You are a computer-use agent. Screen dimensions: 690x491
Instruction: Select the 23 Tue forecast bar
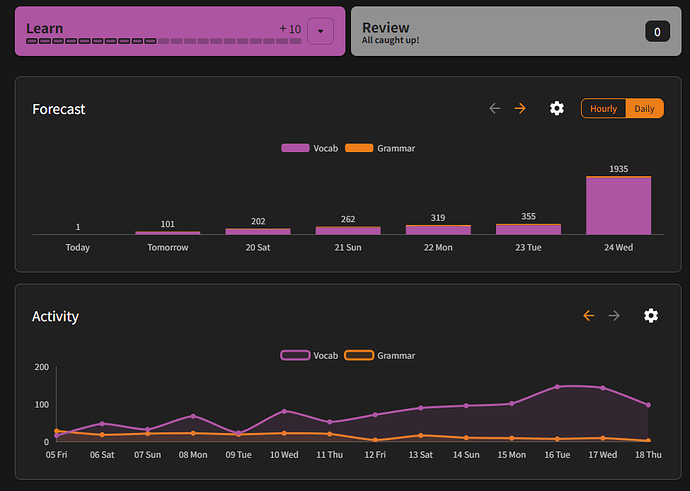[x=528, y=229]
